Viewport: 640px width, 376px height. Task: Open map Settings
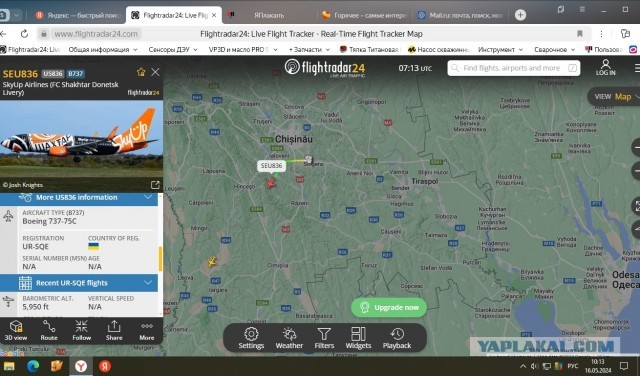coord(251,338)
